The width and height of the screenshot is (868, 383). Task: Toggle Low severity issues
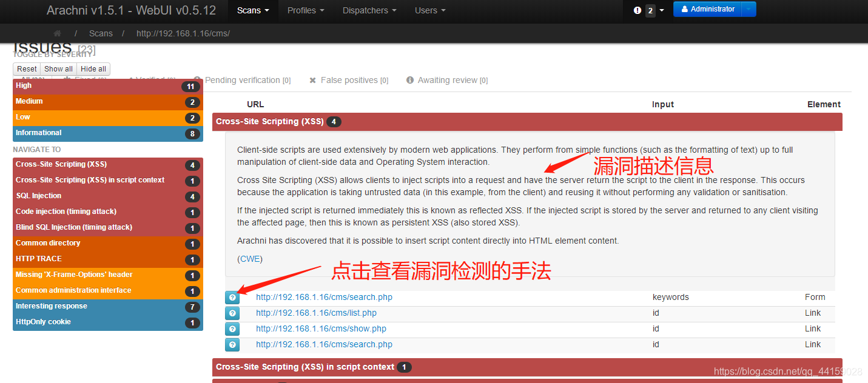(108, 118)
